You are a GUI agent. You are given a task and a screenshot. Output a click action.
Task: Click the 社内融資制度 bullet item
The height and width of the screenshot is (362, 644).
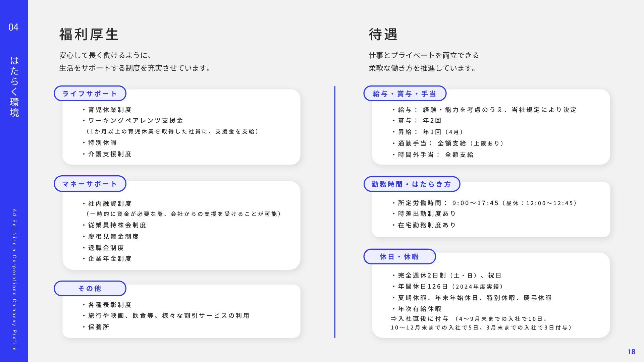pyautogui.click(x=110, y=204)
